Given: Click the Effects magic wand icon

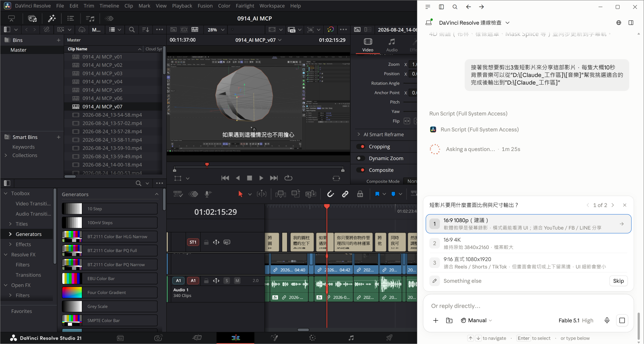Looking at the screenshot, I should pos(52,18).
